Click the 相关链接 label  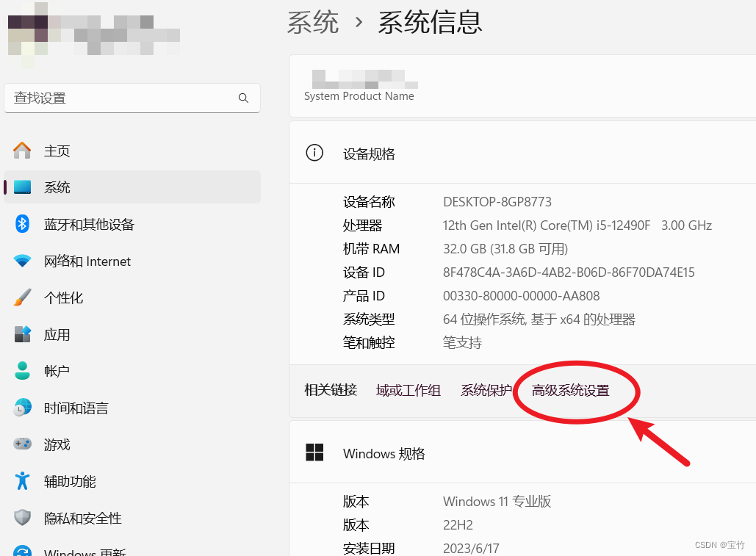coord(331,390)
